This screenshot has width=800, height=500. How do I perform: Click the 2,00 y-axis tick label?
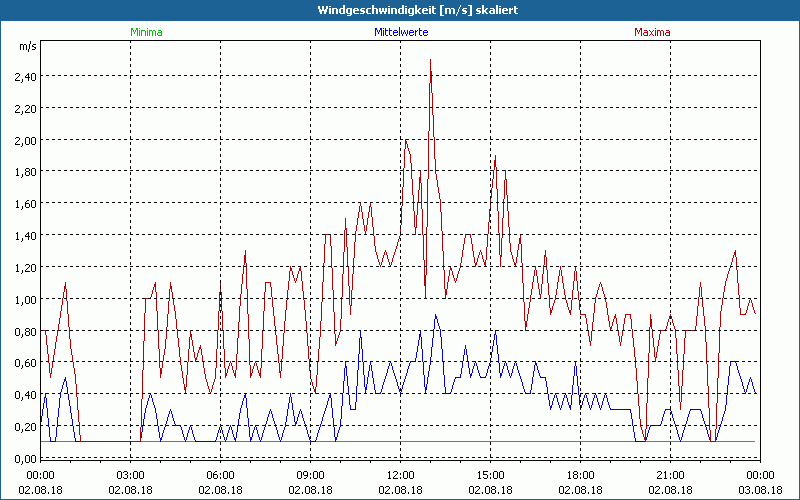pos(26,140)
